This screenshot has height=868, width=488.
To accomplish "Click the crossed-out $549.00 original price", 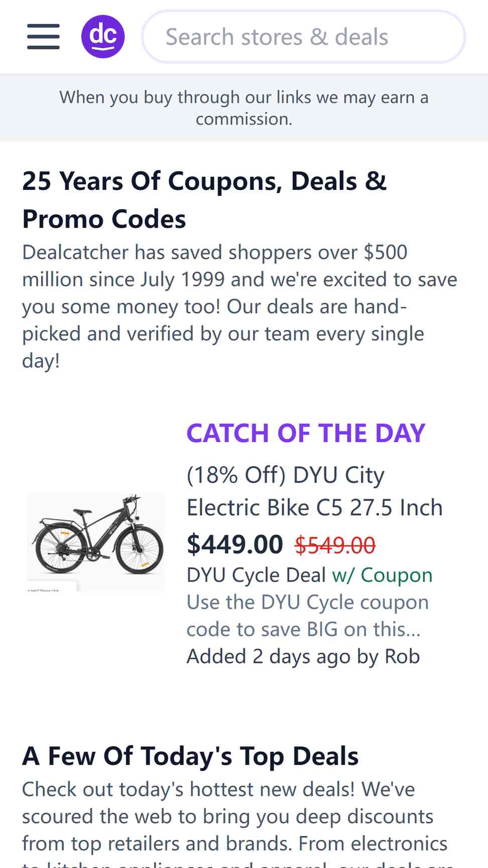I will click(335, 545).
